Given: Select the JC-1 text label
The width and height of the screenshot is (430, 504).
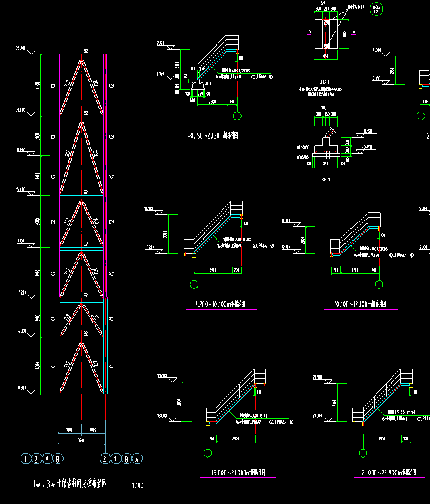Looking at the screenshot, I should 325,82.
